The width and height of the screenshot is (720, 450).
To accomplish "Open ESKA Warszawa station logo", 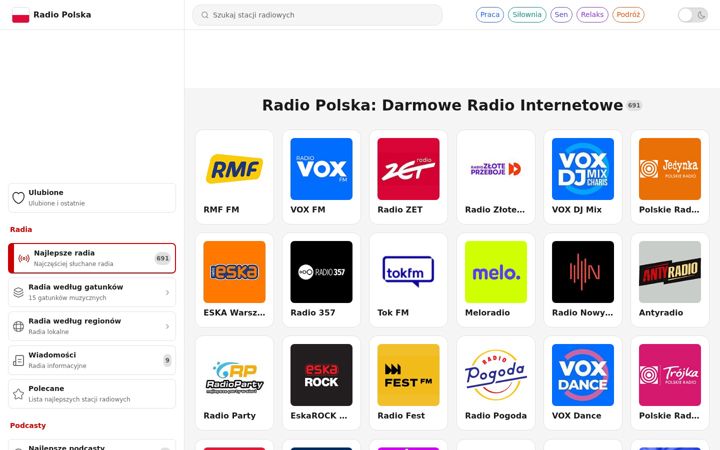I will click(234, 272).
